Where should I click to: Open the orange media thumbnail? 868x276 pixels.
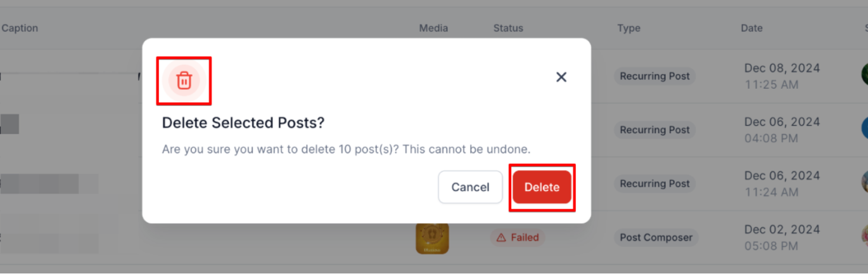tap(432, 239)
